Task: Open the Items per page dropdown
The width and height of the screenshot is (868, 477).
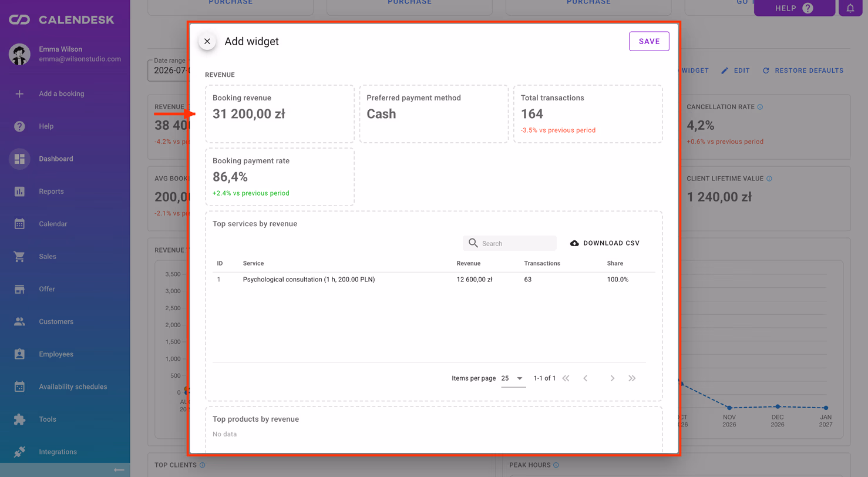Action: coord(513,378)
